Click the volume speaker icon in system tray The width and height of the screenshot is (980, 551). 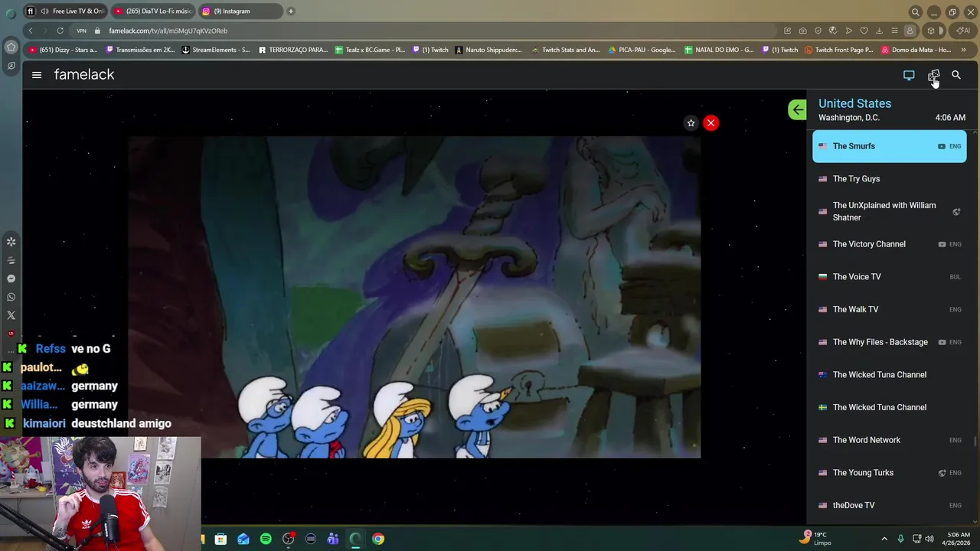(929, 539)
